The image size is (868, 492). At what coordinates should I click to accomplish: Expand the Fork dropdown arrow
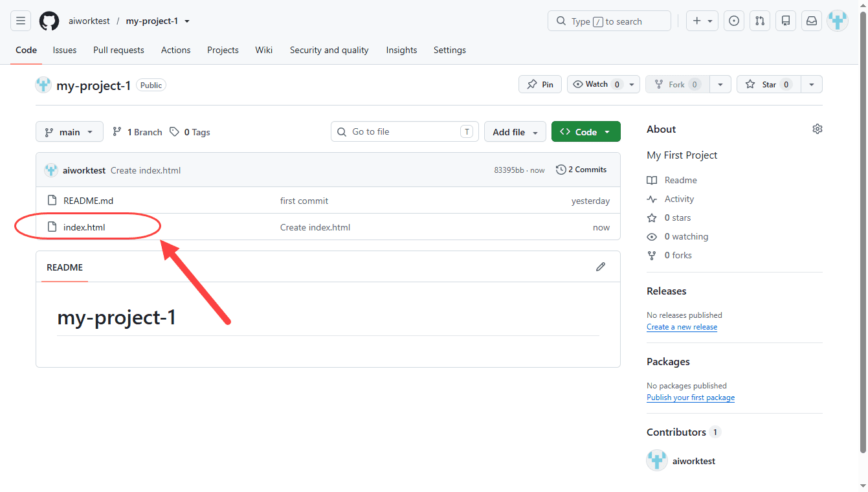(720, 84)
